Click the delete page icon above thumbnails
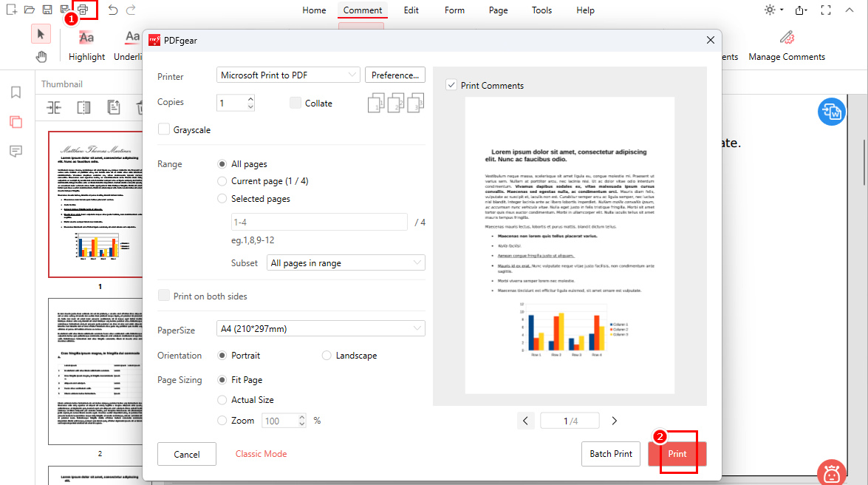868x485 pixels. coord(140,107)
